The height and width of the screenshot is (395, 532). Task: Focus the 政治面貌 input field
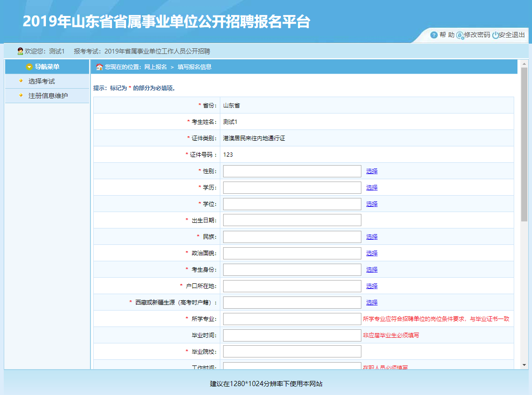click(x=292, y=253)
